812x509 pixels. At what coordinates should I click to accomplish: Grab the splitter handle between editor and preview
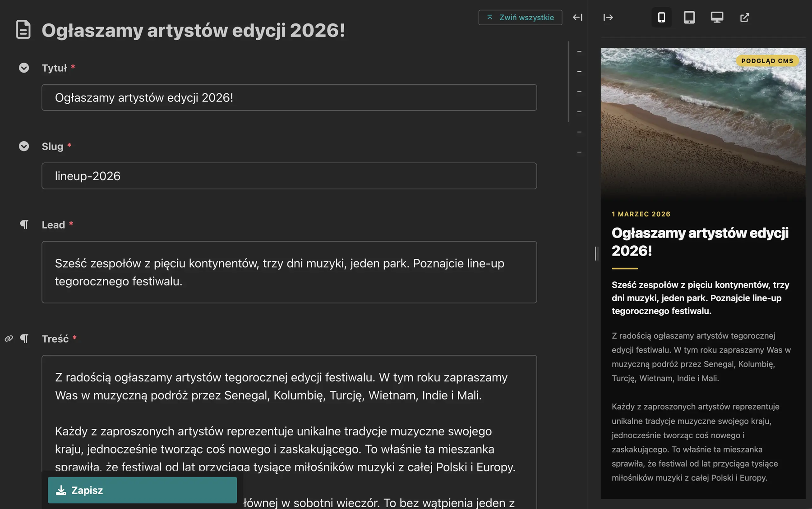click(x=596, y=253)
